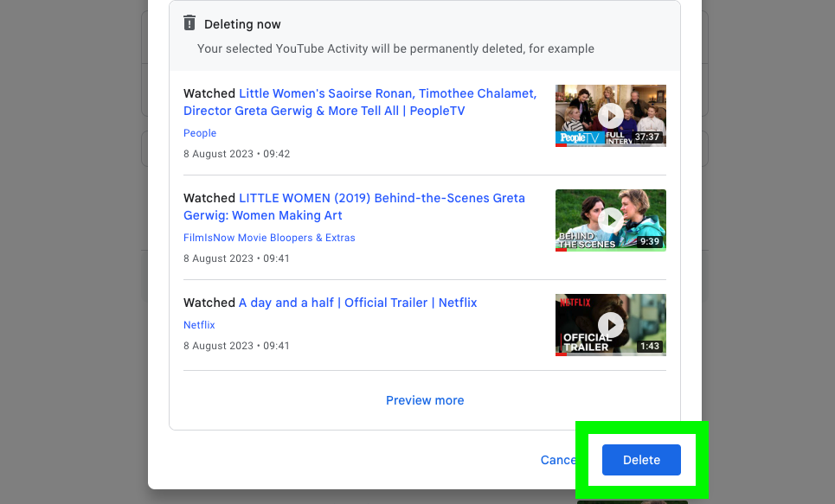Click "Preview more"
Screen dimensions: 835x504
[x=425, y=400]
